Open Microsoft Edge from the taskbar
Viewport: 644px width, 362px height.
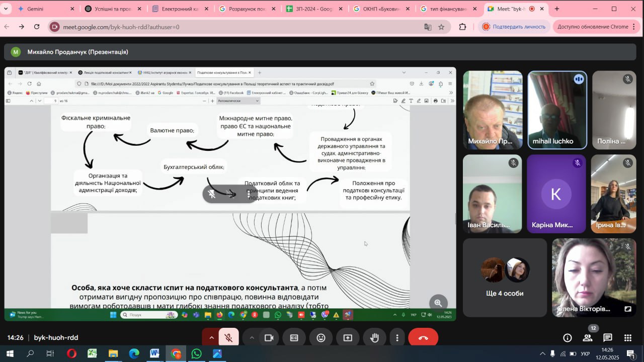[x=134, y=353]
